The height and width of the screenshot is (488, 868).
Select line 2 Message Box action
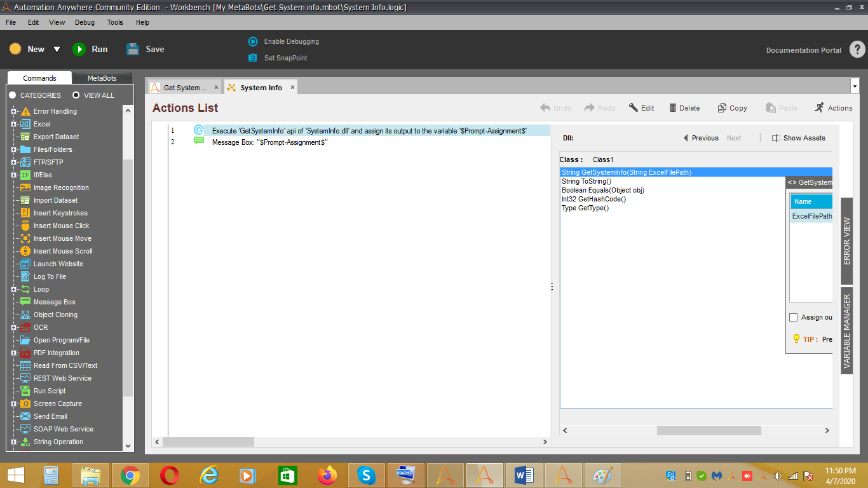(x=359, y=142)
